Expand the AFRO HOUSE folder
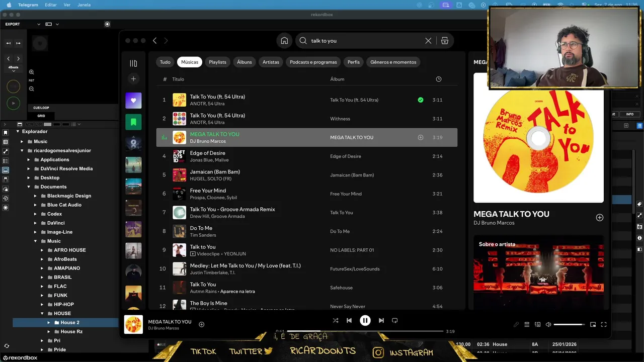 tap(42, 250)
